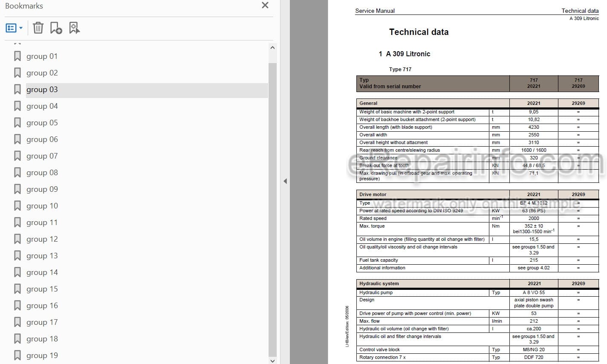Click 'Hydraulic system' table header

tap(379, 283)
